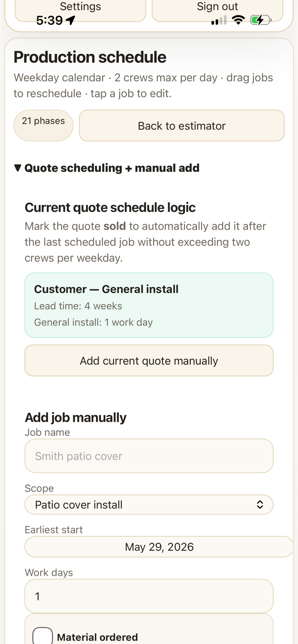This screenshot has width=298, height=644.
Task: Go back to estimator
Action: click(x=182, y=126)
